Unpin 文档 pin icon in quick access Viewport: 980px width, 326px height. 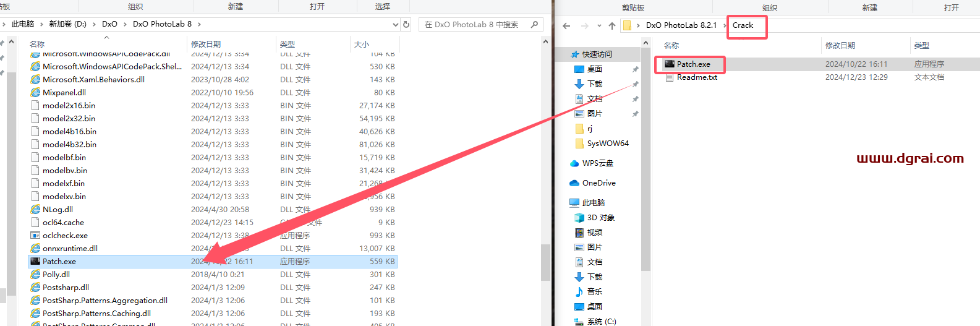635,99
